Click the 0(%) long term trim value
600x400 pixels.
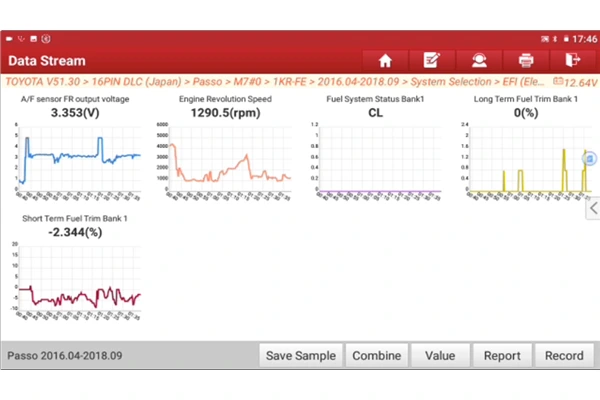526,113
